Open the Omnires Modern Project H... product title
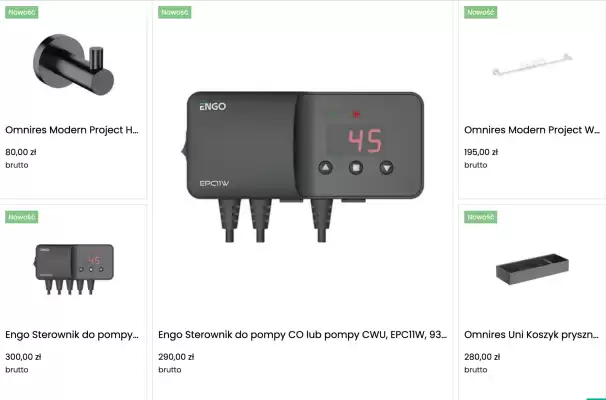606x400 pixels. [x=72, y=130]
